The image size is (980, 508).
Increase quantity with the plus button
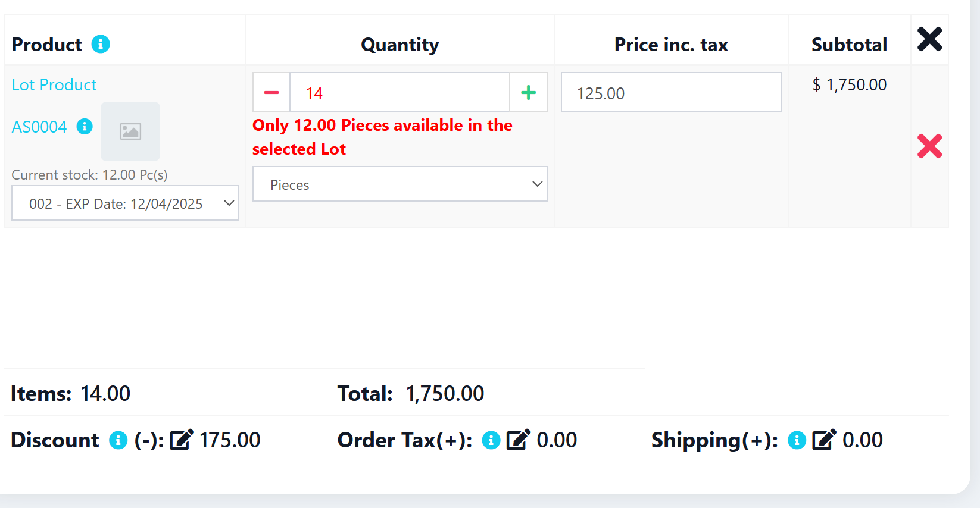(528, 93)
